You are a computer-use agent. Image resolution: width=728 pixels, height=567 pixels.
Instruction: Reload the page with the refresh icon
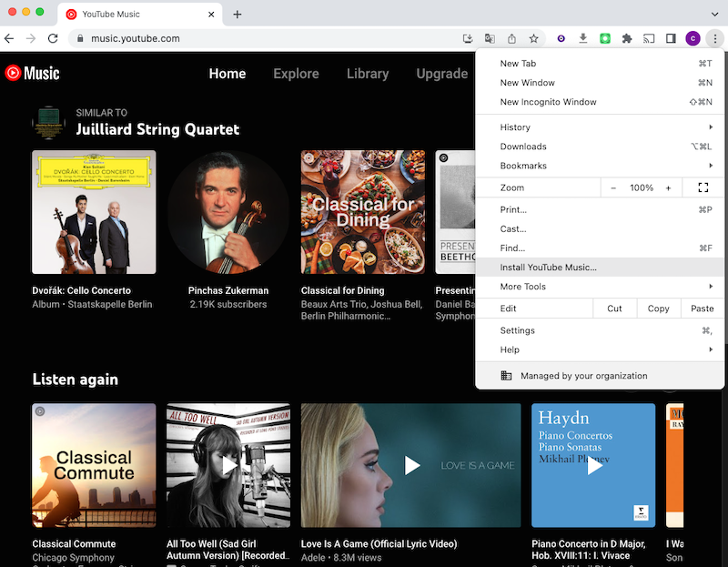coord(53,39)
